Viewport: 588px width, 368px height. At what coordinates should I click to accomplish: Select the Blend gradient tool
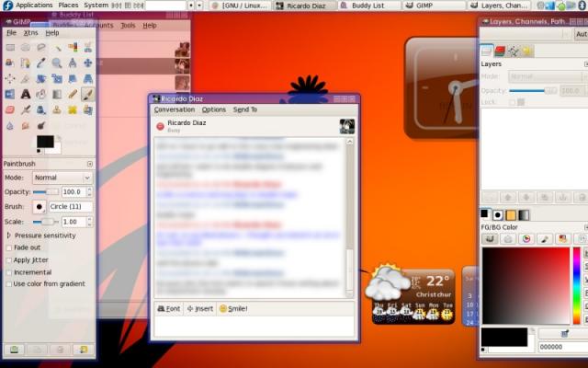coord(57,94)
